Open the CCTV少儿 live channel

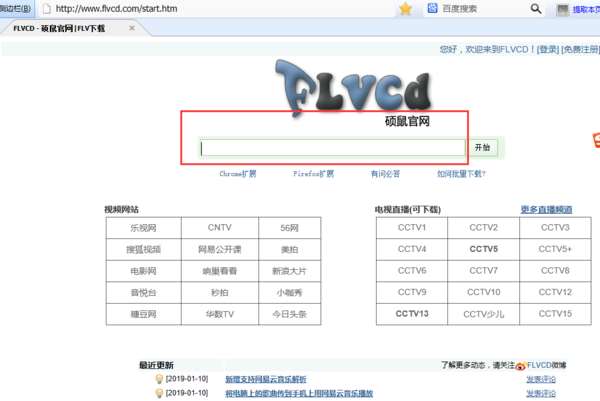point(484,314)
